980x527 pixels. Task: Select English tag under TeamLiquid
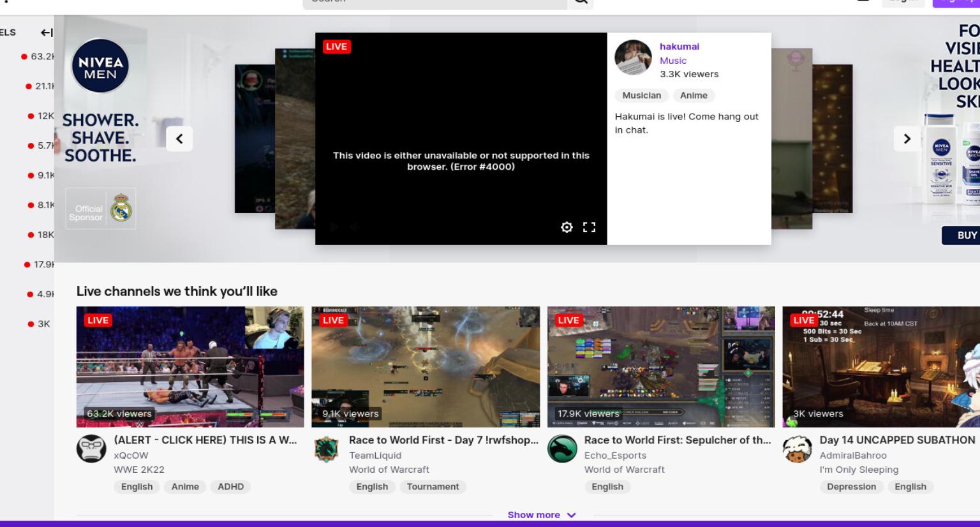[372, 487]
